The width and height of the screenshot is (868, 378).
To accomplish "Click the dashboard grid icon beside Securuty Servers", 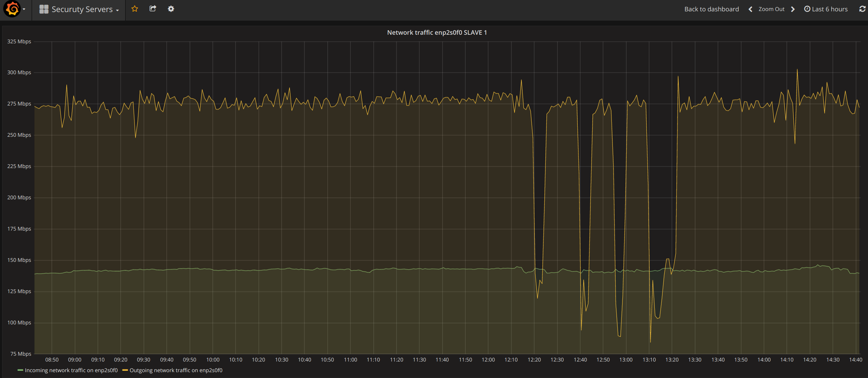I will (x=44, y=9).
